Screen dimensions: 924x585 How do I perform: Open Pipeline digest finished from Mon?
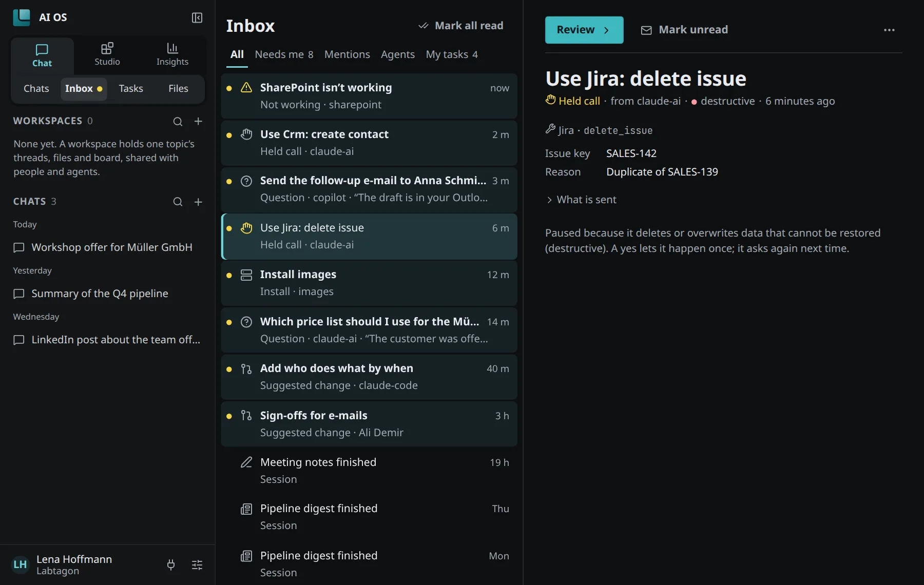[x=369, y=564]
